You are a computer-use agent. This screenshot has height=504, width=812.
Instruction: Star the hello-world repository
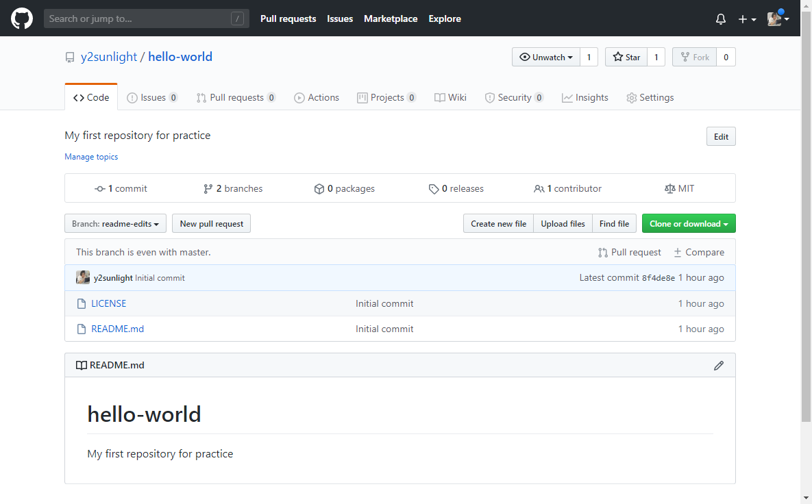coord(626,58)
